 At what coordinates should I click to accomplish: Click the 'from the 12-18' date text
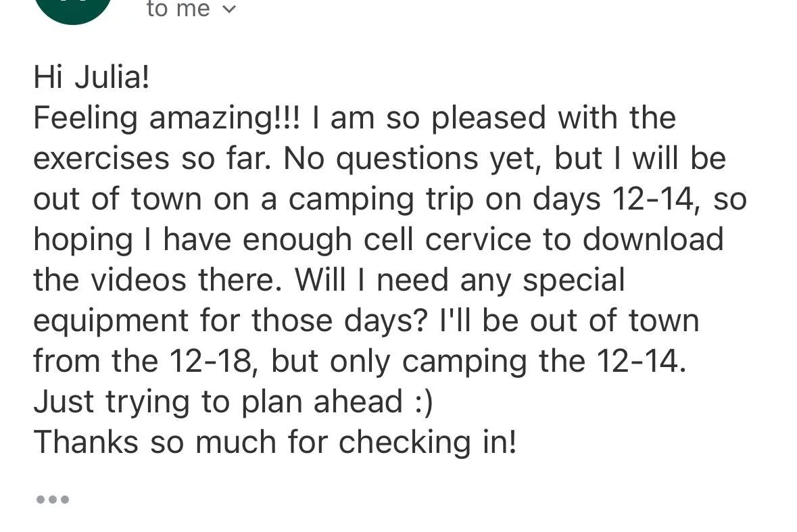tap(143, 361)
